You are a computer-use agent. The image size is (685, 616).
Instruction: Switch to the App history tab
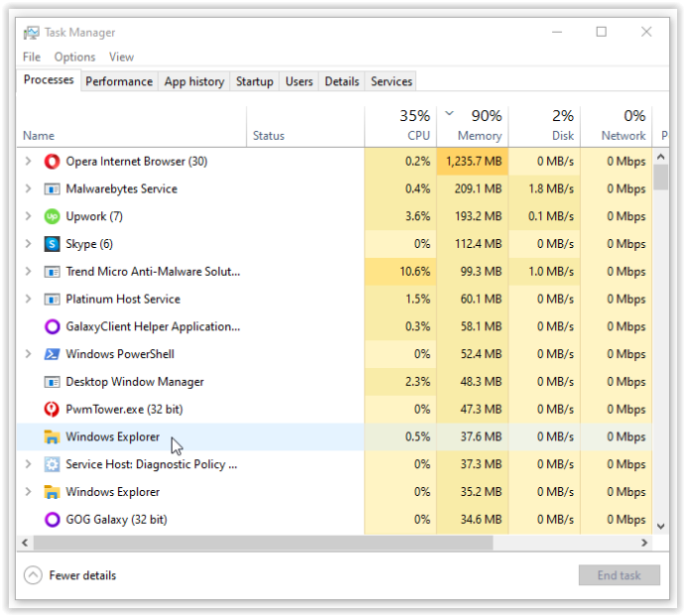coord(194,81)
